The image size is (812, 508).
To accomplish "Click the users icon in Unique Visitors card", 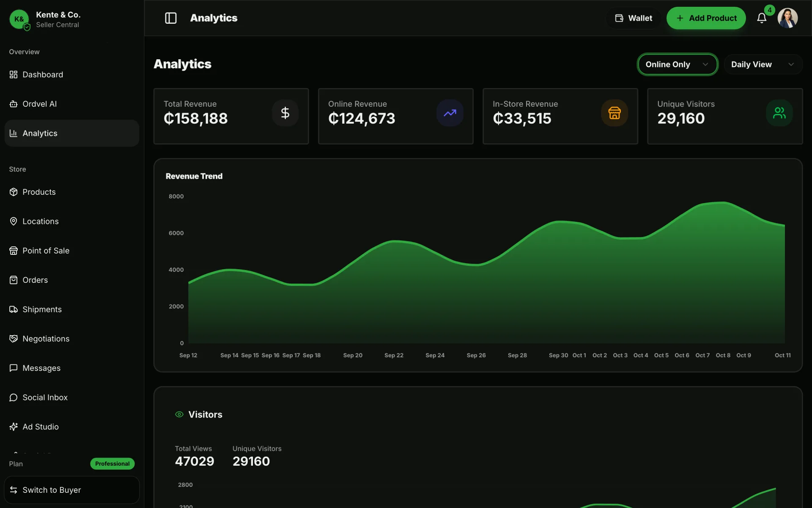I will 779,113.
